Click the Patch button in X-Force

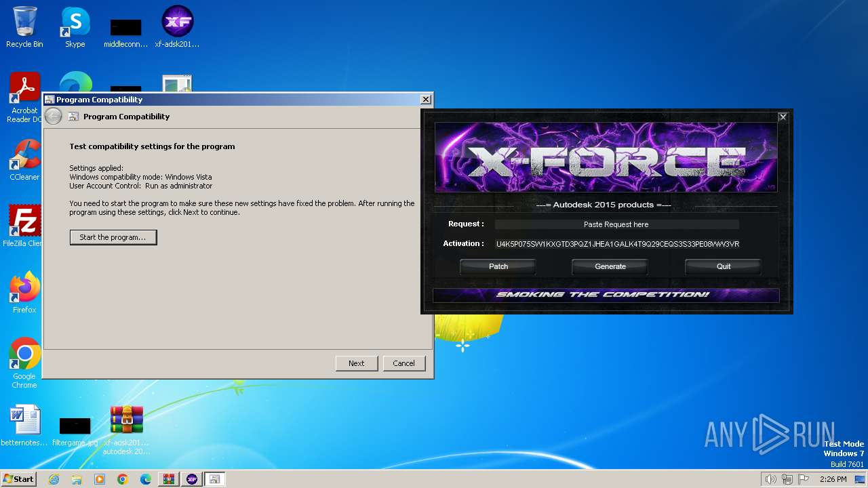click(x=498, y=266)
